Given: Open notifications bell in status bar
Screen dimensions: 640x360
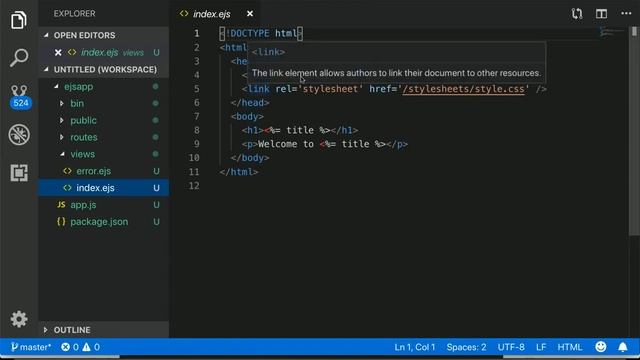Looking at the screenshot, I should (622, 347).
